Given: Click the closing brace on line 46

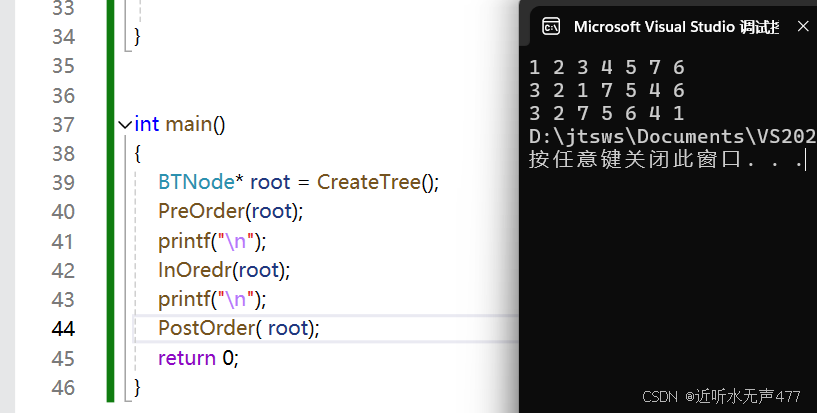Looking at the screenshot, I should click(137, 387).
